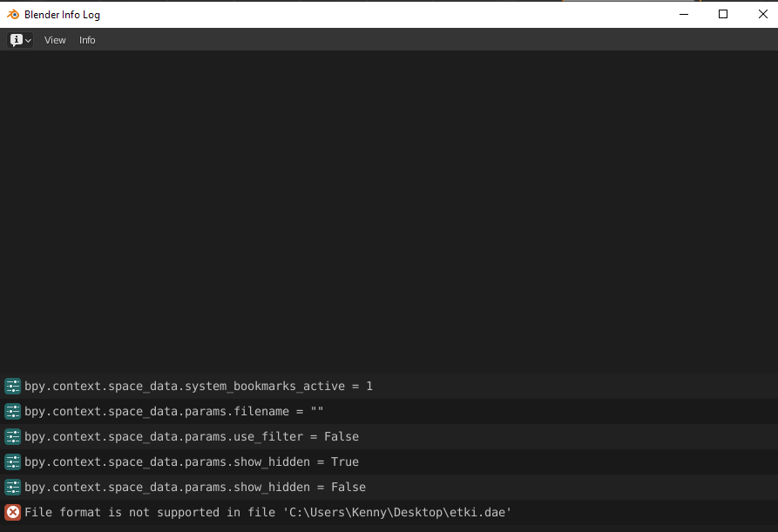The image size is (778, 532).
Task: Select the 'File format is not supported' error line
Action: (389, 513)
